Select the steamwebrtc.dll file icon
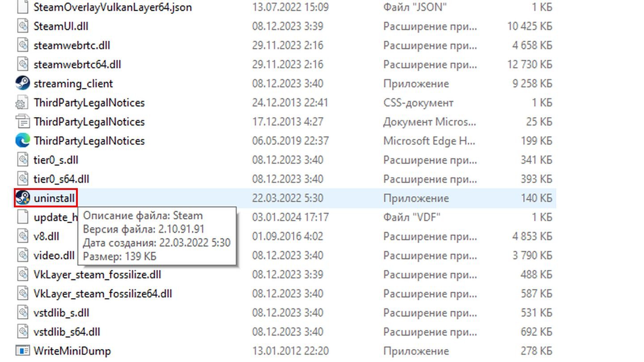 [x=22, y=46]
